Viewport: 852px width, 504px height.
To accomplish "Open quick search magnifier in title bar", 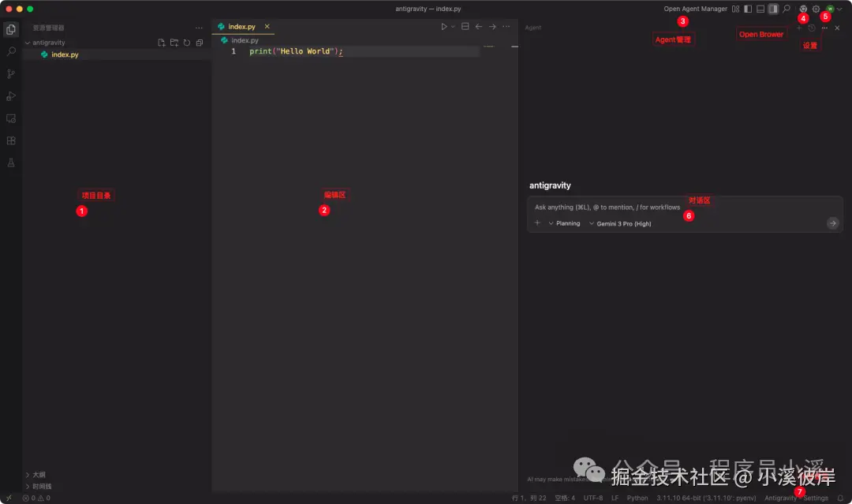I will 787,9.
